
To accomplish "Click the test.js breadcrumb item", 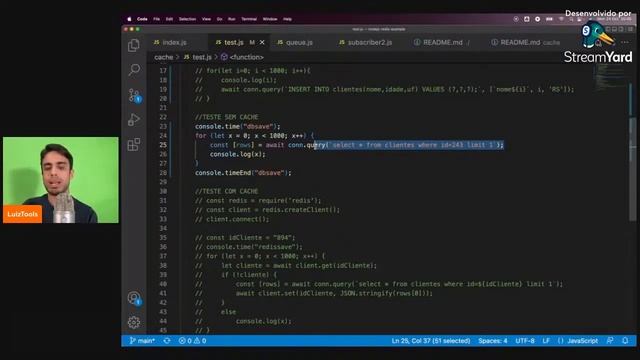I will coord(198,57).
